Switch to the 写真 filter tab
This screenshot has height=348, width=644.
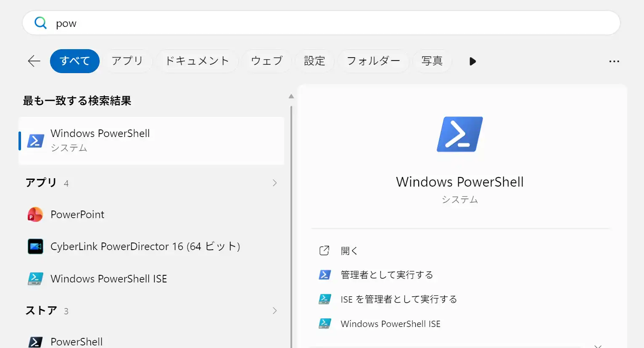[x=432, y=61]
